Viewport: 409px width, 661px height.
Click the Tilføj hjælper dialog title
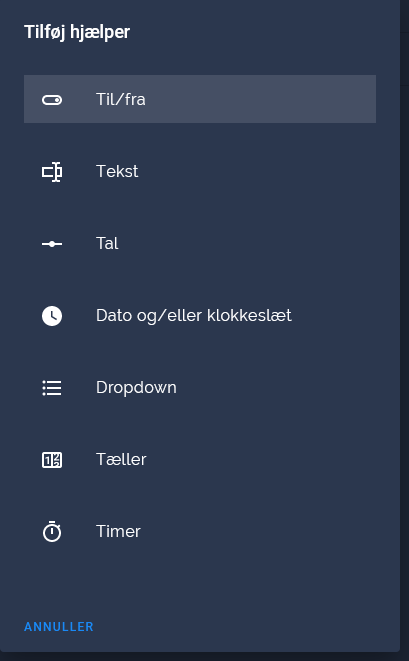click(x=77, y=32)
